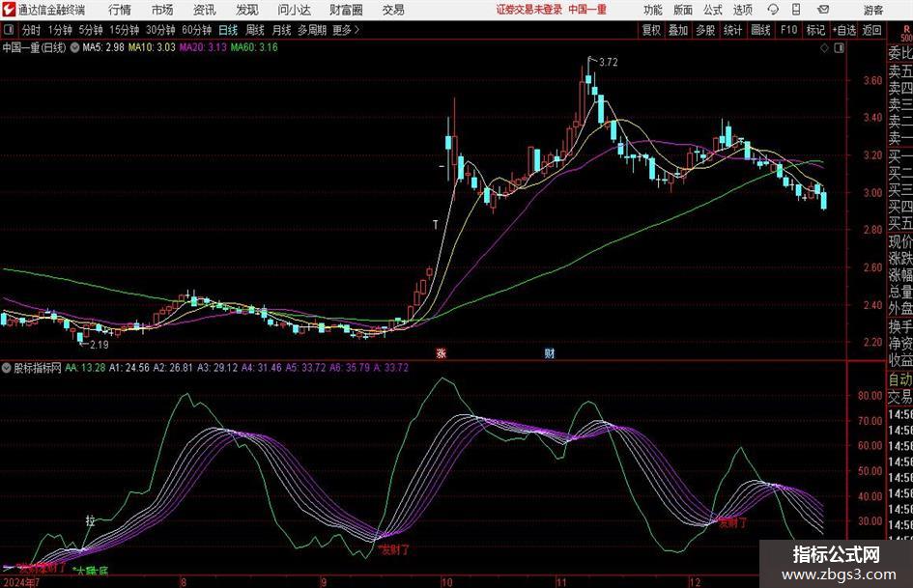Open the 资讯 menu
This screenshot has height=588, width=913.
click(205, 10)
